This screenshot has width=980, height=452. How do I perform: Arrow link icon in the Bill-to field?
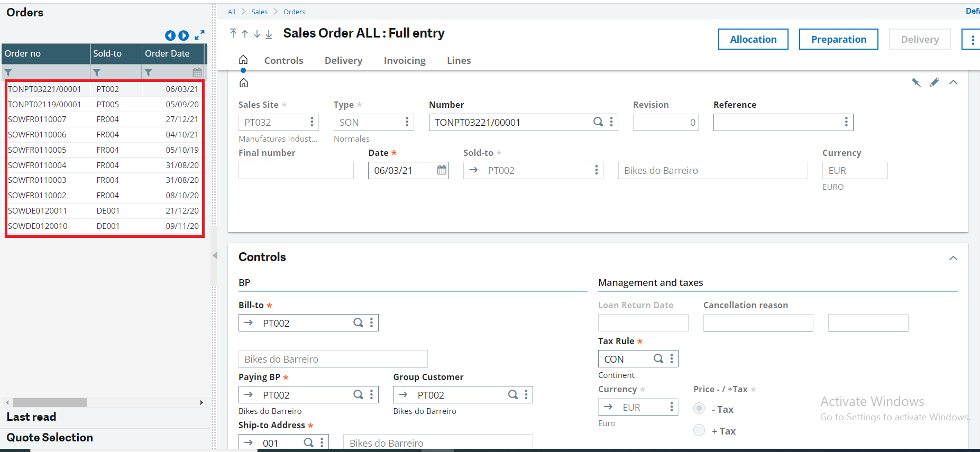tap(249, 322)
